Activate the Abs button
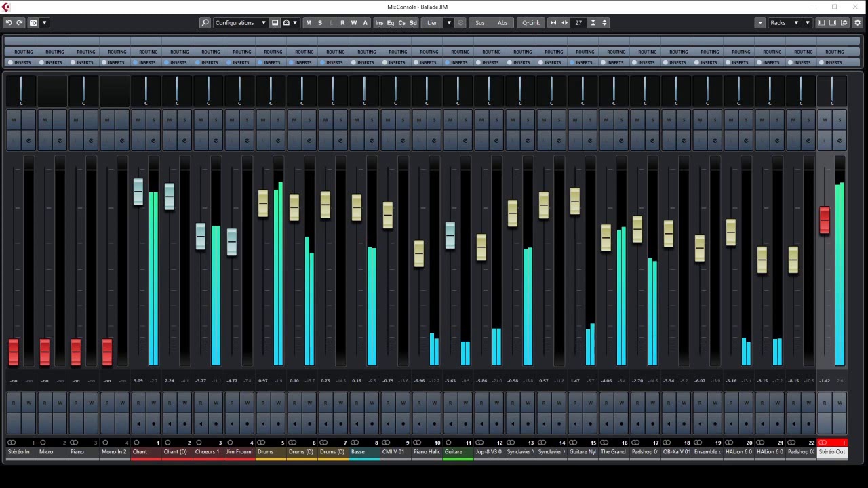Screen dimensions: 868x488 click(502, 22)
